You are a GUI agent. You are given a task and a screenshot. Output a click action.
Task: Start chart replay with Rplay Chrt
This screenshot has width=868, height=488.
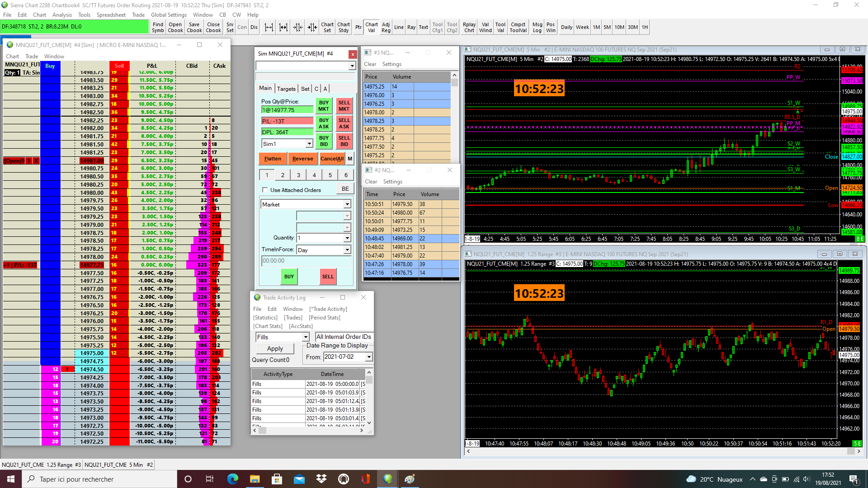point(469,27)
